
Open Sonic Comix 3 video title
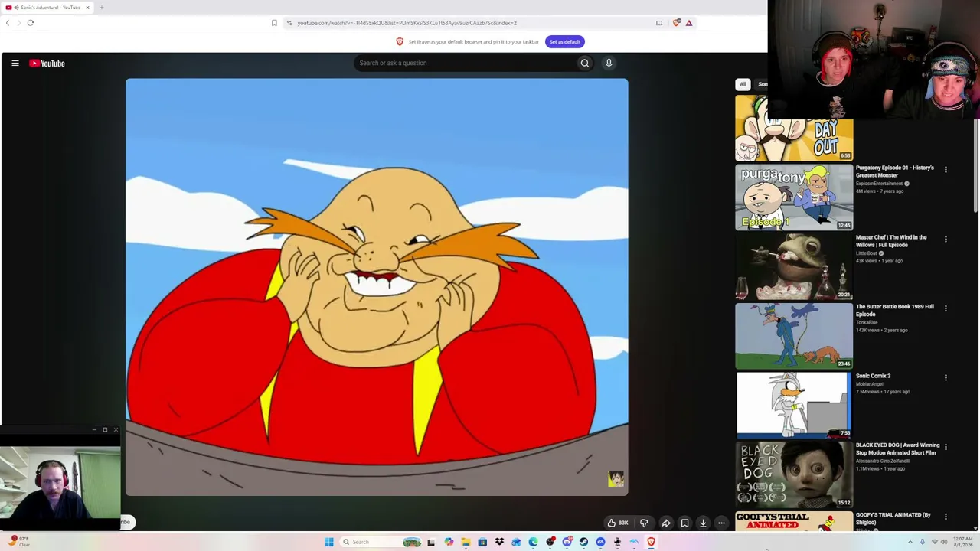[874, 376]
